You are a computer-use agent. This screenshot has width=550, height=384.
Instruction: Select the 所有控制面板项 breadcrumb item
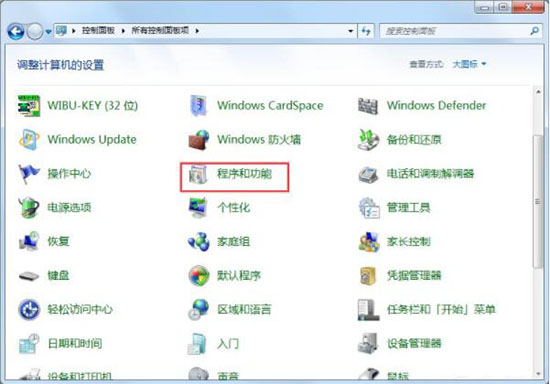point(160,31)
